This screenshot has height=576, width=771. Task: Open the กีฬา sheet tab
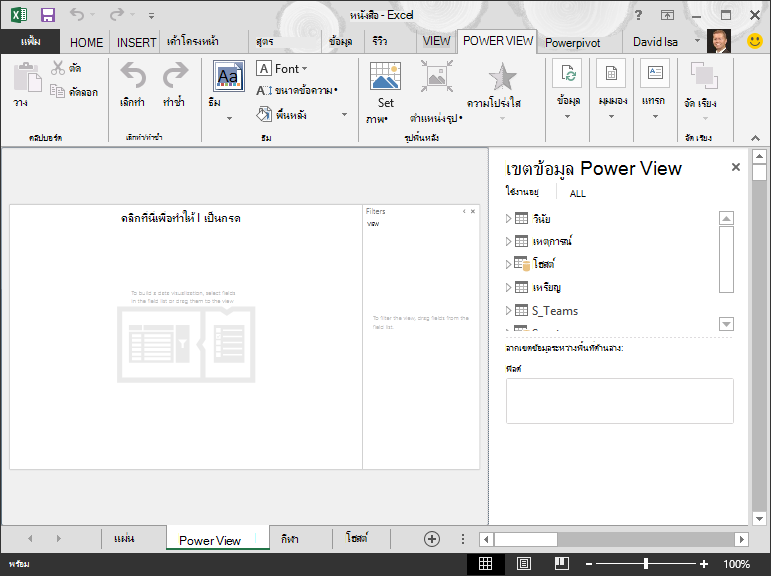289,539
